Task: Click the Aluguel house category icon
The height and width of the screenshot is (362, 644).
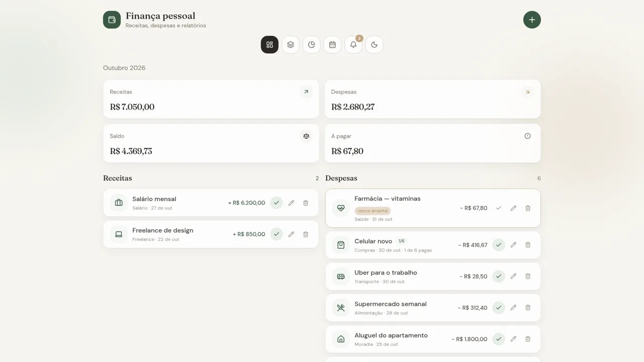Action: pyautogui.click(x=341, y=339)
